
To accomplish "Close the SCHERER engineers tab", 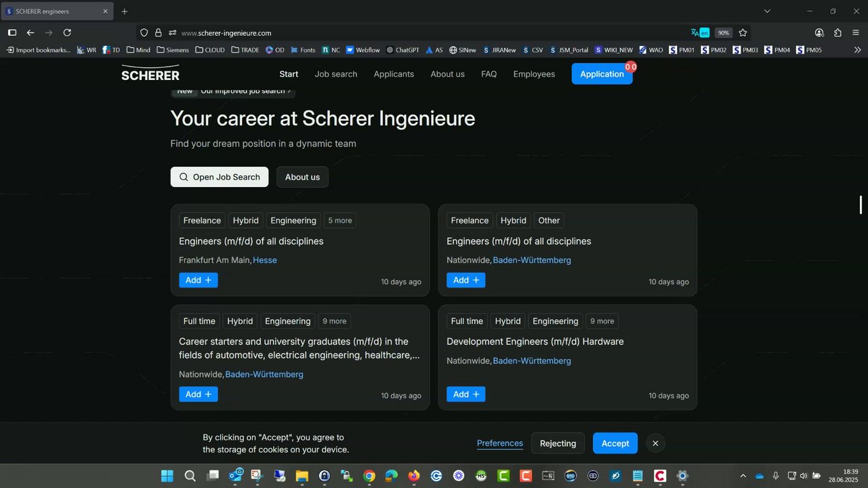I will click(x=106, y=12).
